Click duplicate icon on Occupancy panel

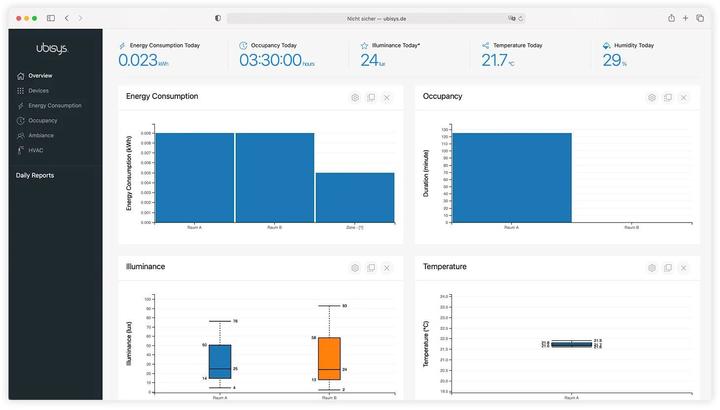[x=668, y=97]
